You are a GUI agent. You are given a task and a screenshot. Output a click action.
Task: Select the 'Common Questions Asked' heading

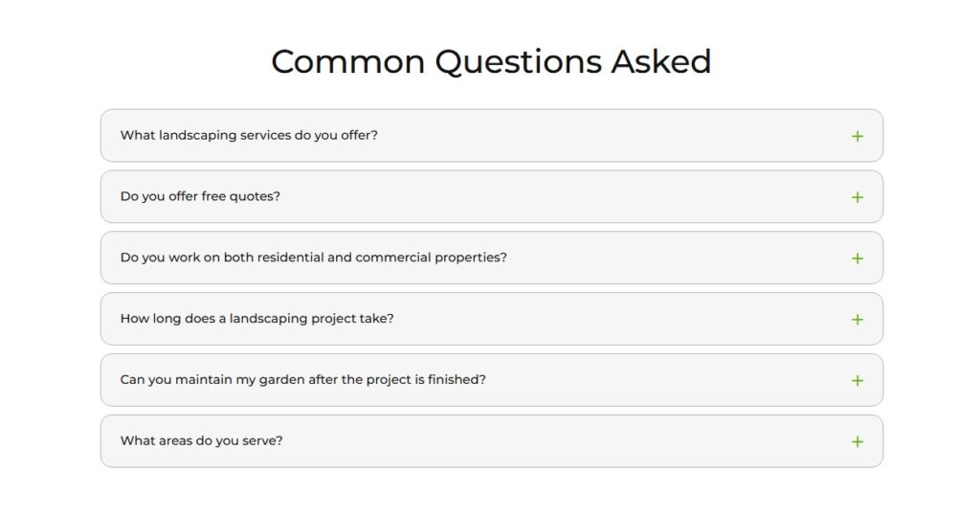click(491, 61)
